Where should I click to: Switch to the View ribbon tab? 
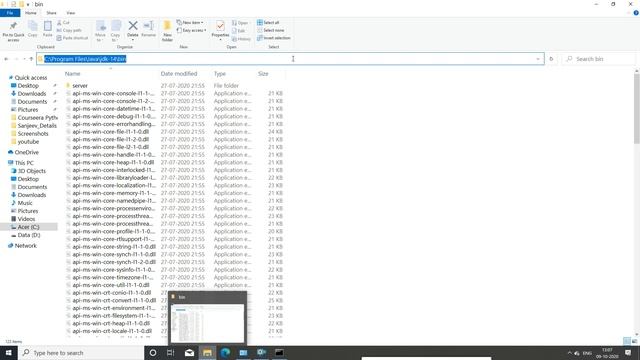tap(71, 13)
